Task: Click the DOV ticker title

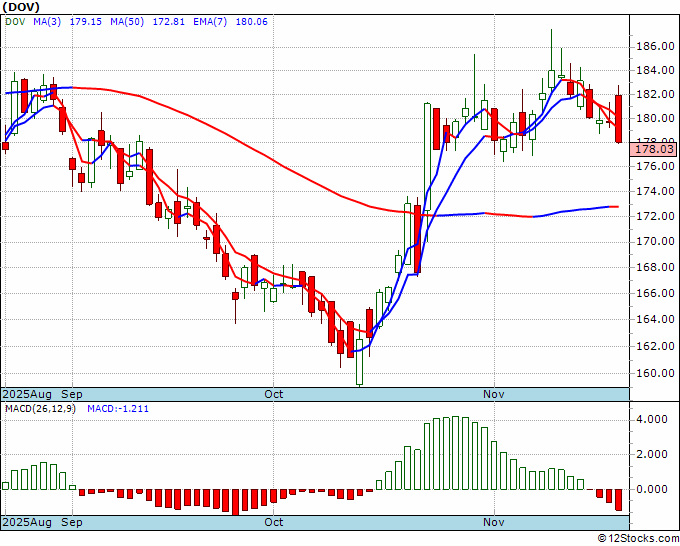Action: 20,7
